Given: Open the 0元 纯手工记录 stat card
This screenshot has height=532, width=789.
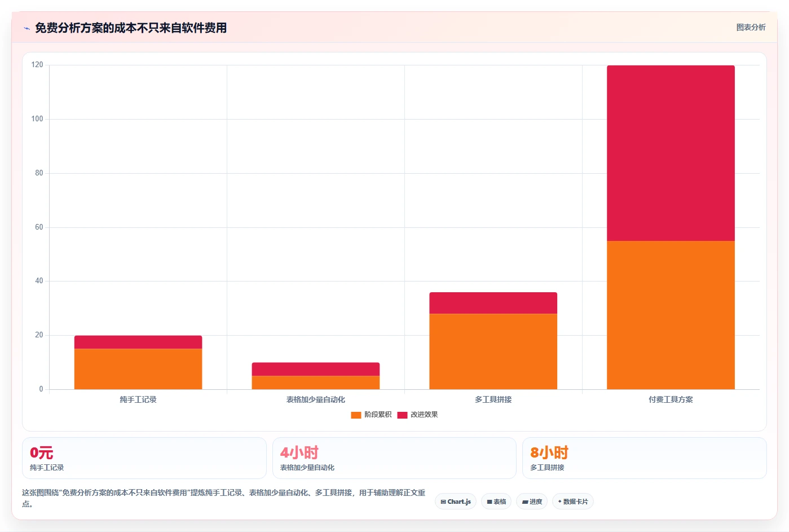Looking at the screenshot, I should coord(144,458).
